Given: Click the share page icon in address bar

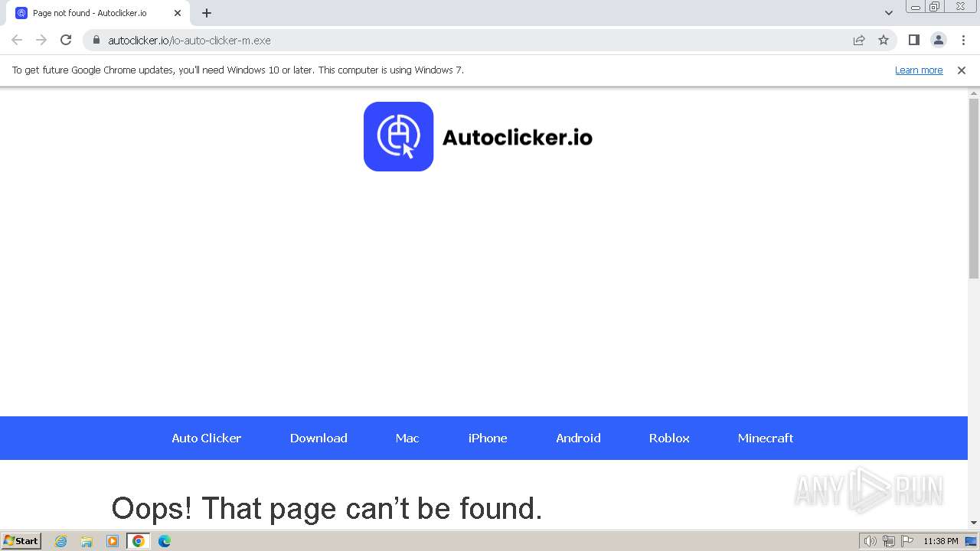Looking at the screenshot, I should [859, 40].
